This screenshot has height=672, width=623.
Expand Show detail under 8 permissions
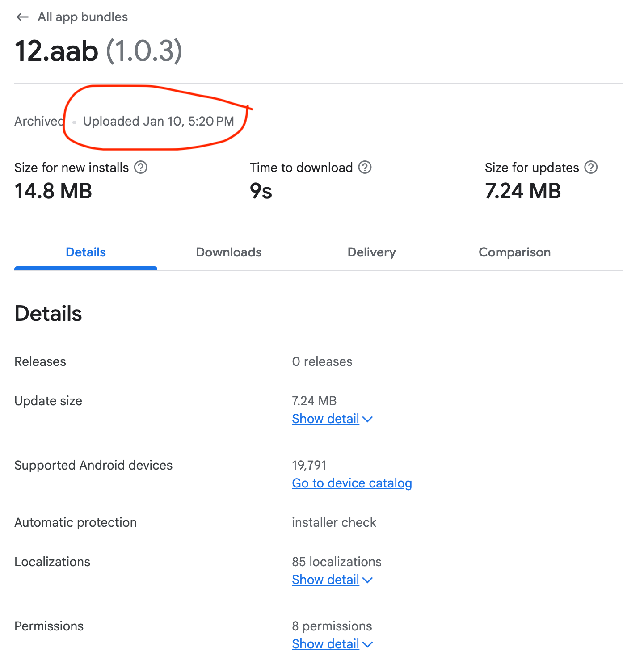[x=332, y=644]
